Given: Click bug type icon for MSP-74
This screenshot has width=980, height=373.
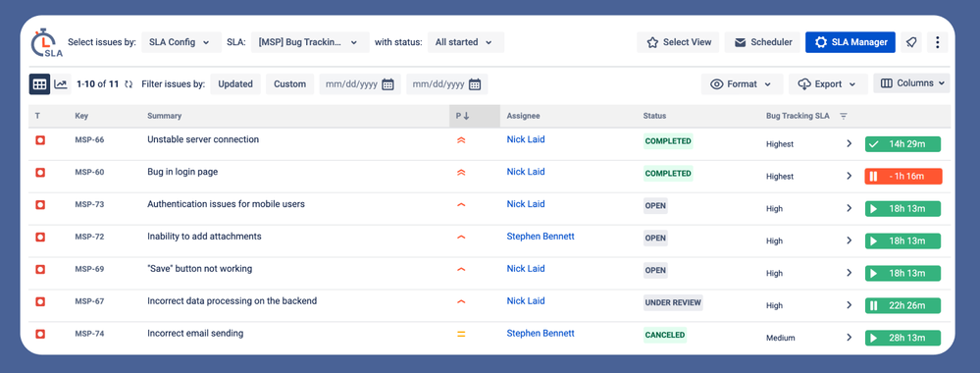Looking at the screenshot, I should [40, 334].
